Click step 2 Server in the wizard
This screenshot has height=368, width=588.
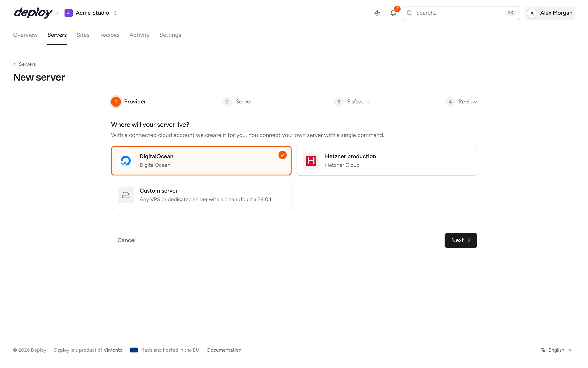pos(237,101)
